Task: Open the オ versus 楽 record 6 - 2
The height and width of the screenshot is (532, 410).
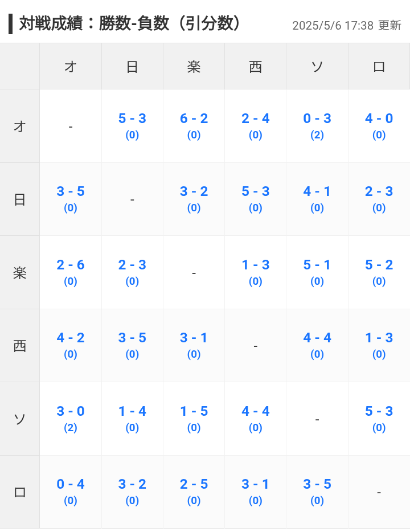Action: [x=194, y=125]
